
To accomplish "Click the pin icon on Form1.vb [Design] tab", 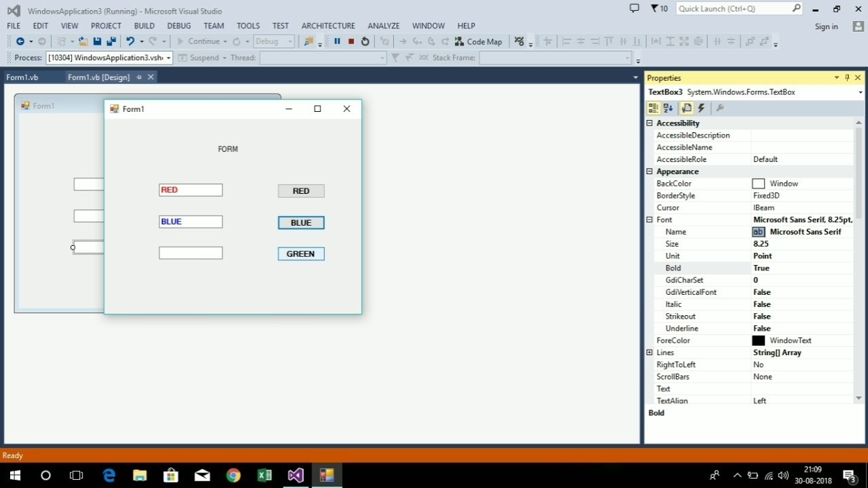I will pyautogui.click(x=139, y=77).
